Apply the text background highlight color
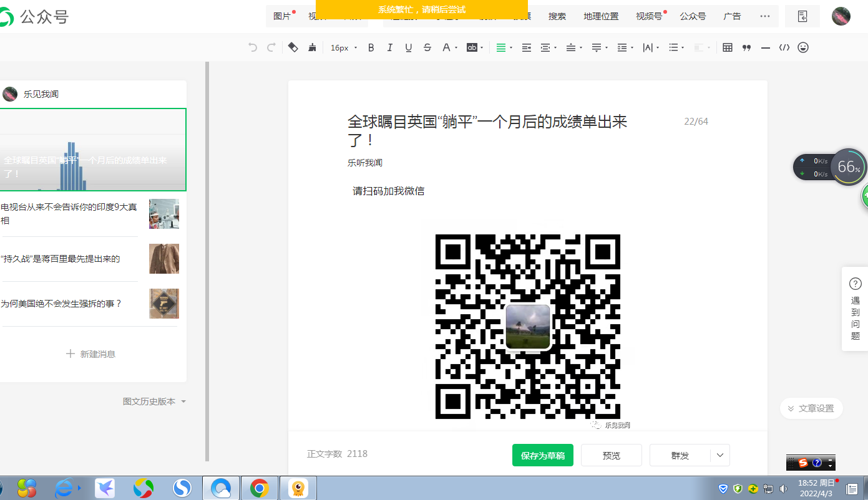The width and height of the screenshot is (868, 500). (472, 47)
